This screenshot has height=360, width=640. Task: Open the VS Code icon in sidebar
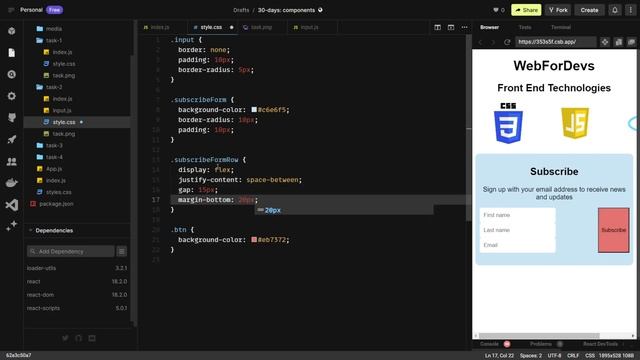tap(11, 204)
